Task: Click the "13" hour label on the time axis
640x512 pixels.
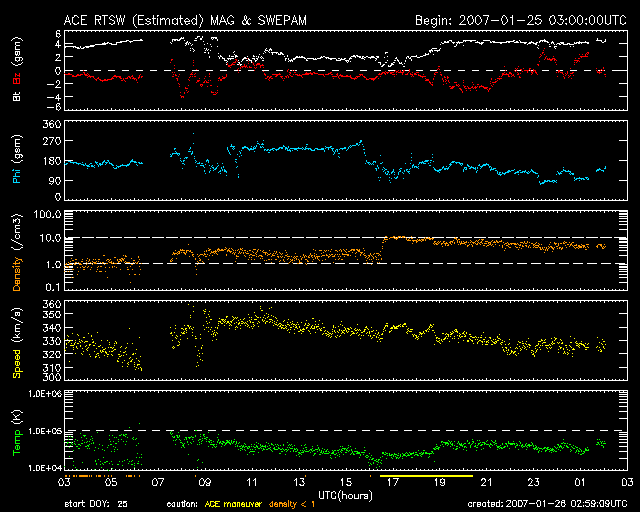Action: tap(299, 482)
